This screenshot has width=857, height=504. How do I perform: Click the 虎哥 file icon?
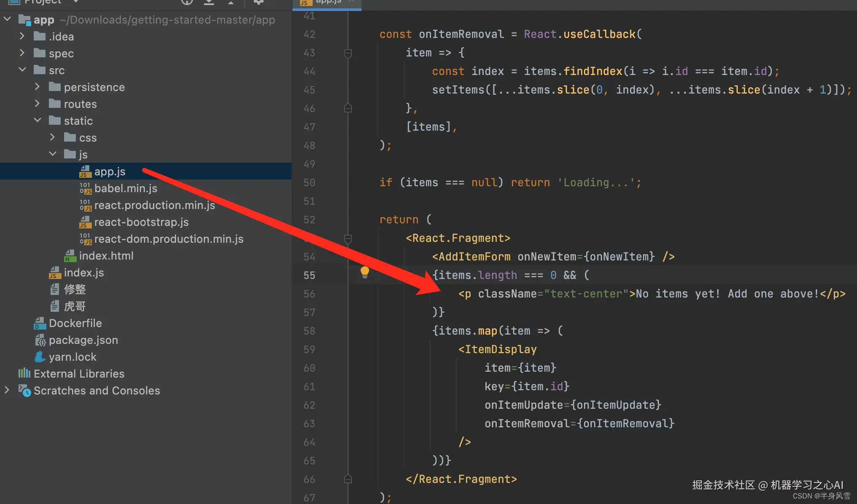[x=55, y=306]
